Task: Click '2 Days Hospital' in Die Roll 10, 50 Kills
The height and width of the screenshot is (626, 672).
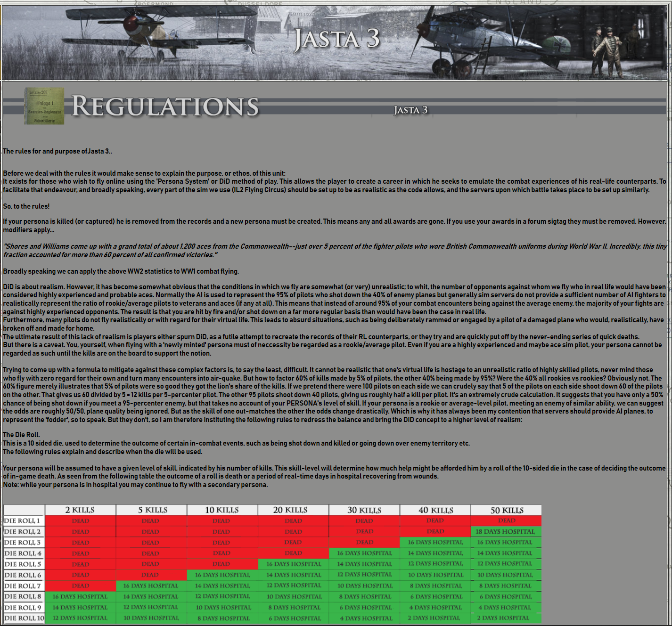Action: (x=507, y=618)
